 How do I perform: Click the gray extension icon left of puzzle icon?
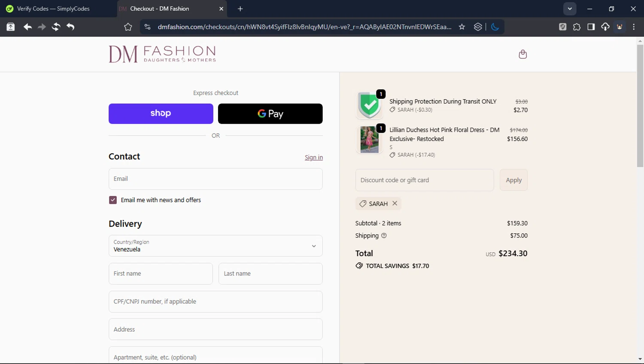562,27
